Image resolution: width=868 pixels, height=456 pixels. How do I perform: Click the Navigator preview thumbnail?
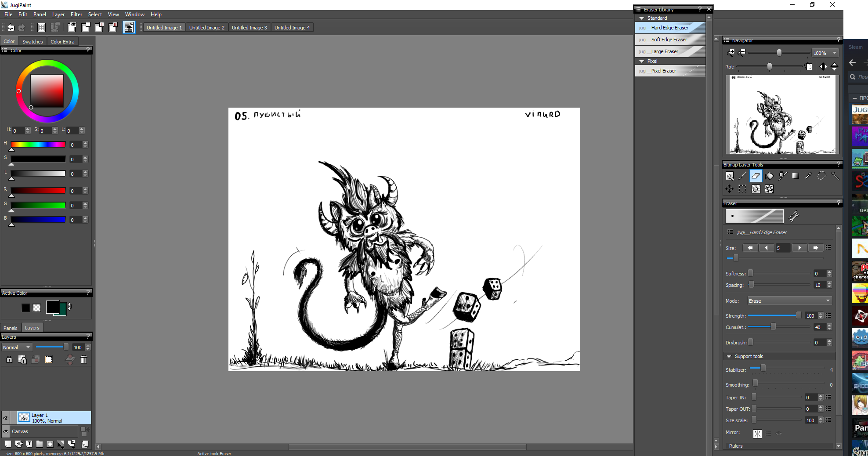782,114
